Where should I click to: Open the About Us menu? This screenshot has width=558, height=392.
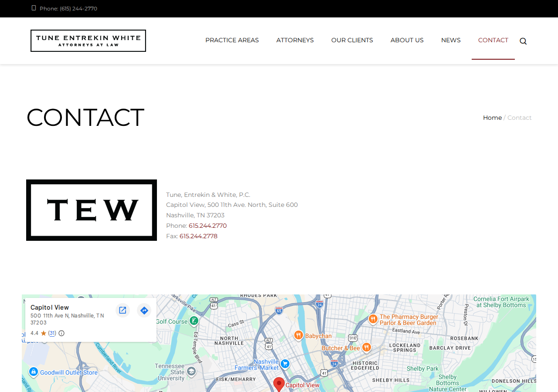[407, 40]
